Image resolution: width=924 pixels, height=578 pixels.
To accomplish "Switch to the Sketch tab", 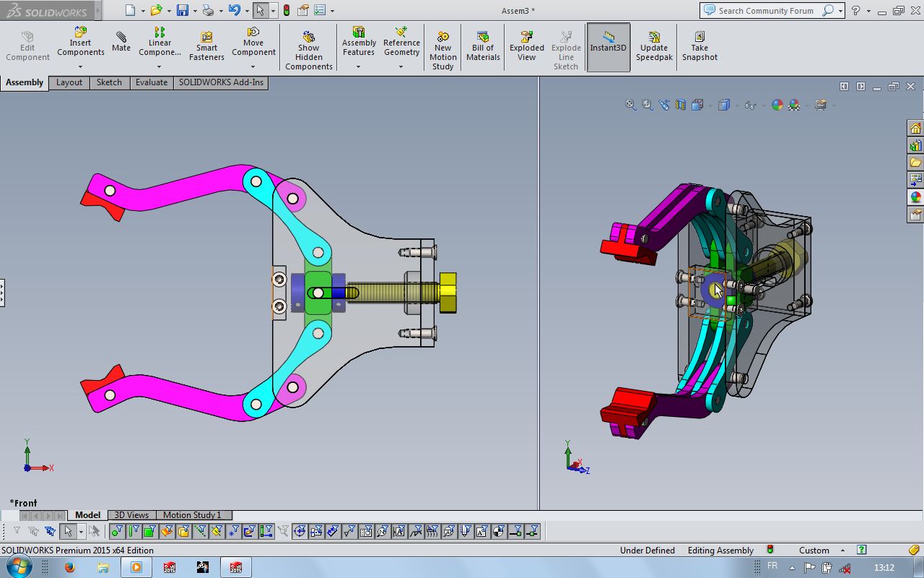I will [x=110, y=82].
